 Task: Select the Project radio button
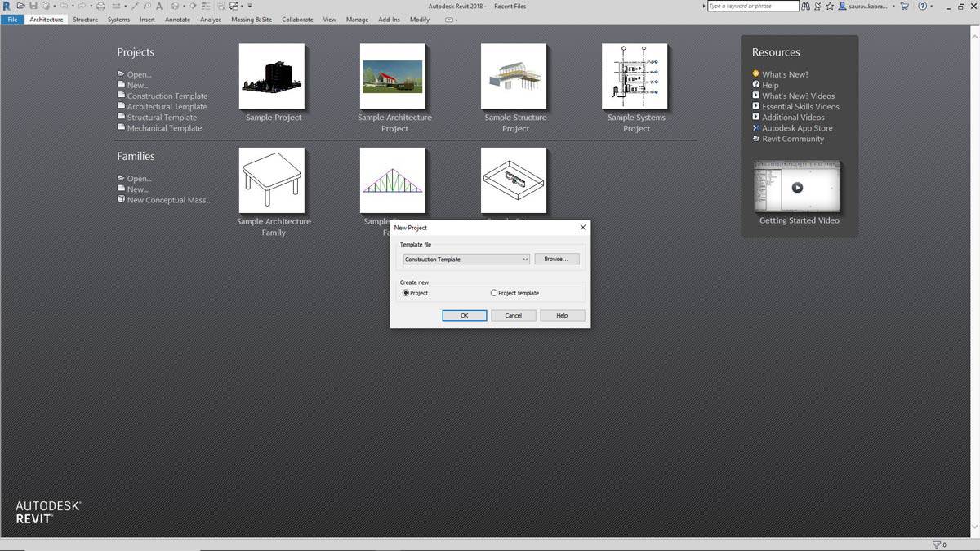406,293
